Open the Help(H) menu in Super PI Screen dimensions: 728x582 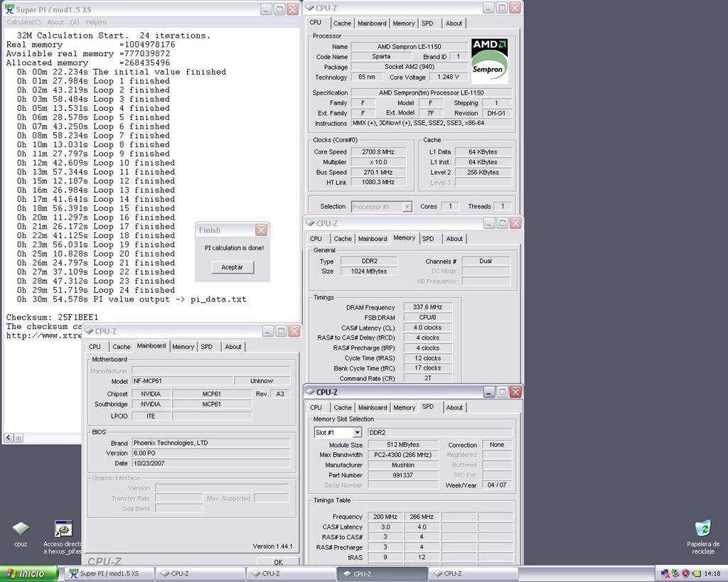point(96,22)
